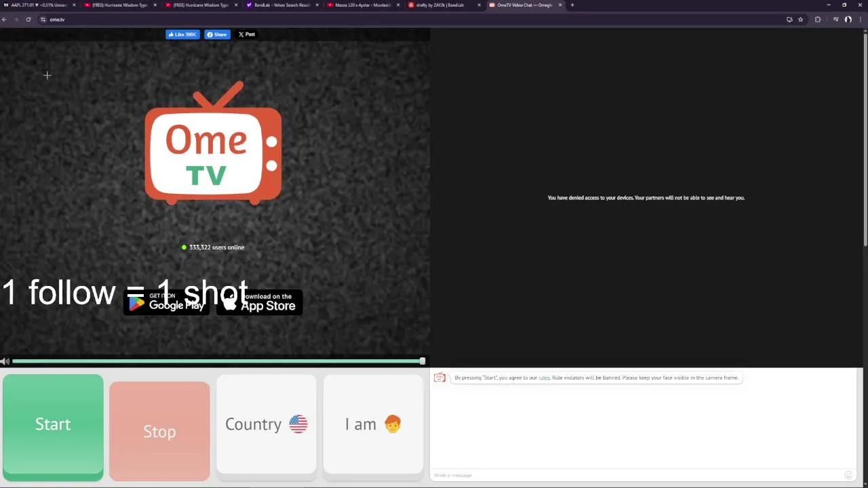Viewport: 868px width, 488px height.
Task: Switch to the first Hurricane Wisdom tab
Action: tap(120, 5)
